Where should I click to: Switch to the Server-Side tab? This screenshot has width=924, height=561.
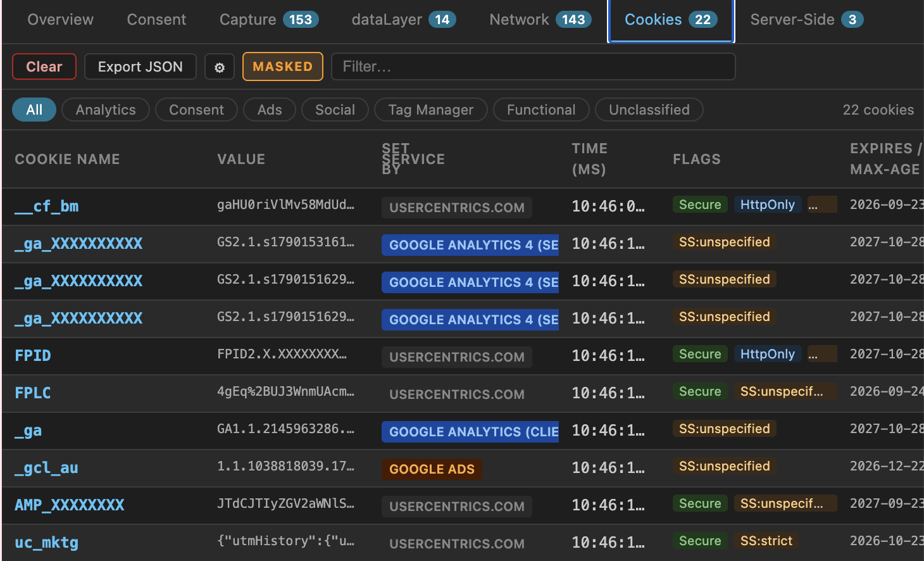coord(807,20)
